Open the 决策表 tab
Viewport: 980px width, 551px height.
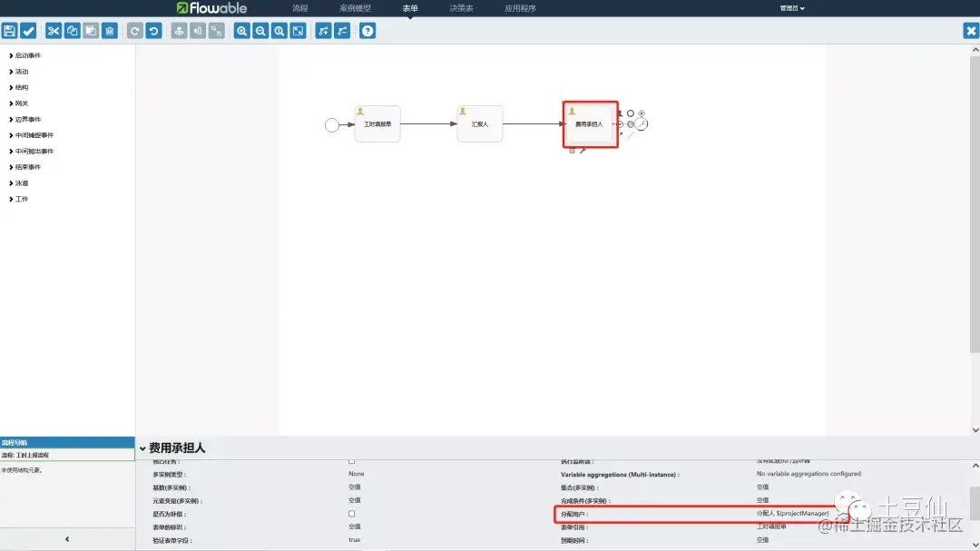(461, 8)
